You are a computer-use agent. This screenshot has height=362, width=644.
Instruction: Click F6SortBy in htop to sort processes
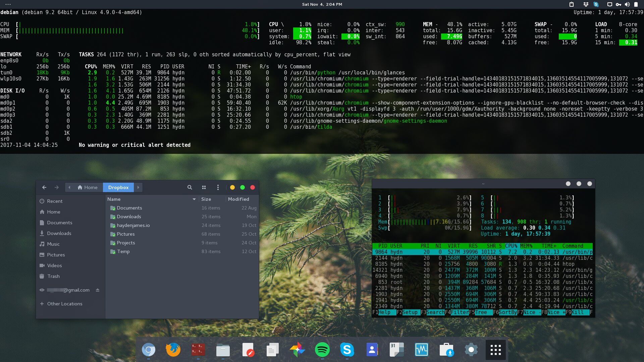(x=508, y=312)
